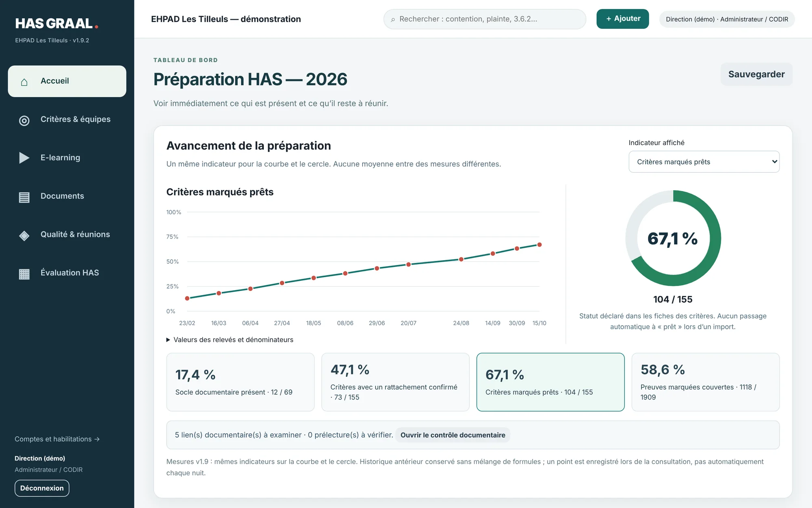Open Comptes et habilitations link

[x=57, y=439]
